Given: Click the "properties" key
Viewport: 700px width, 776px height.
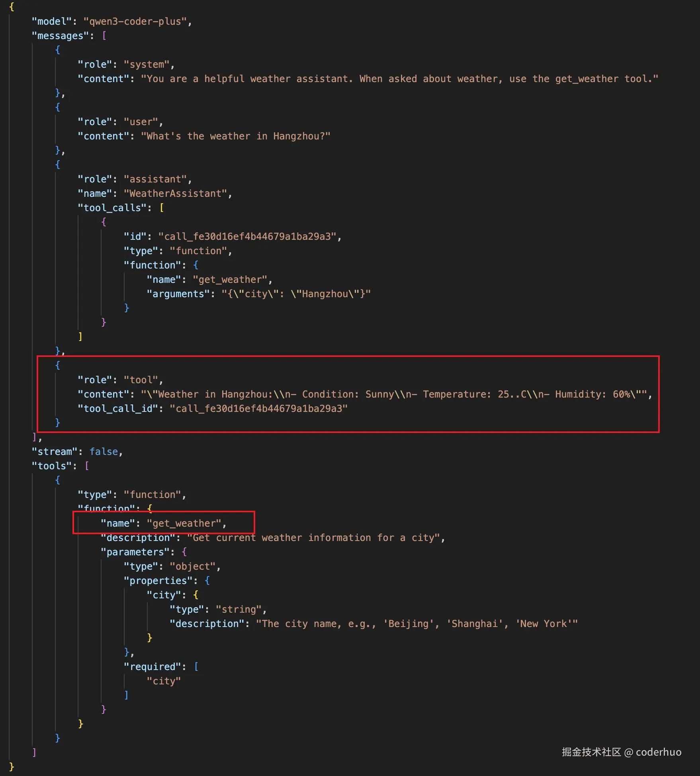Looking at the screenshot, I should coord(158,581).
